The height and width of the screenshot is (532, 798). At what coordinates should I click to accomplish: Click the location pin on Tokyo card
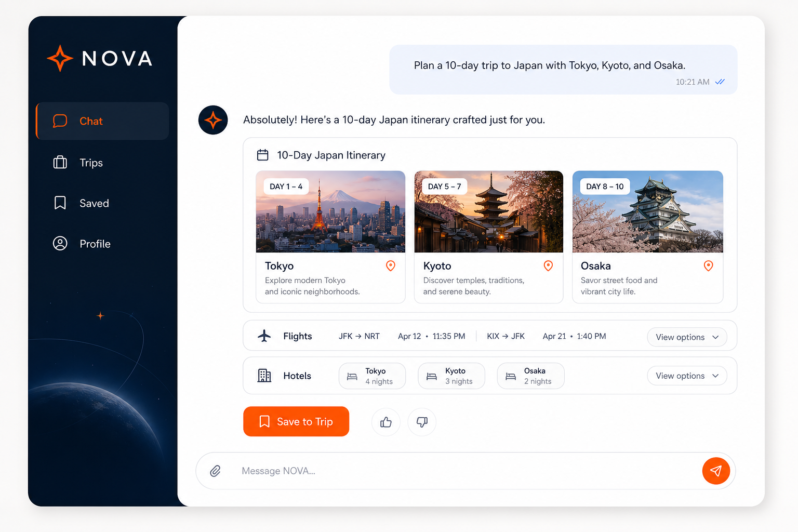[x=391, y=266]
